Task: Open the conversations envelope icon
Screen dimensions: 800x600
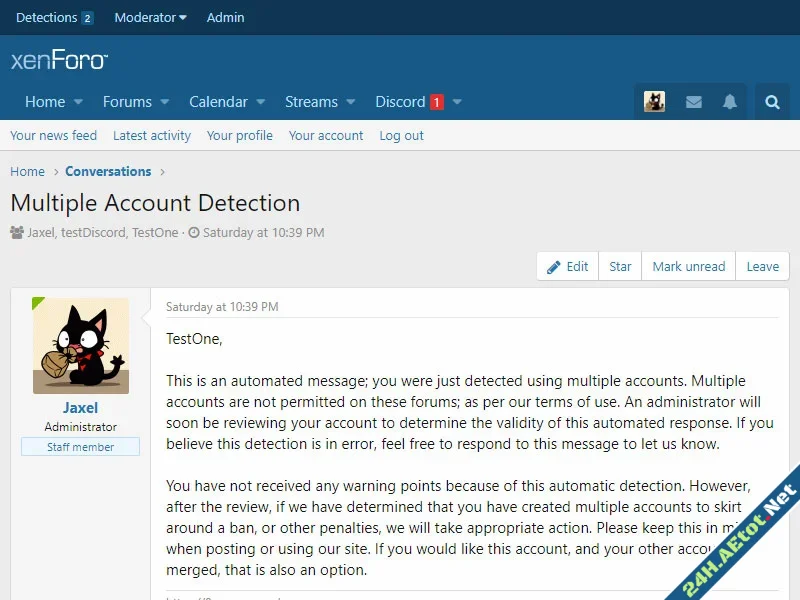Action: [x=693, y=102]
